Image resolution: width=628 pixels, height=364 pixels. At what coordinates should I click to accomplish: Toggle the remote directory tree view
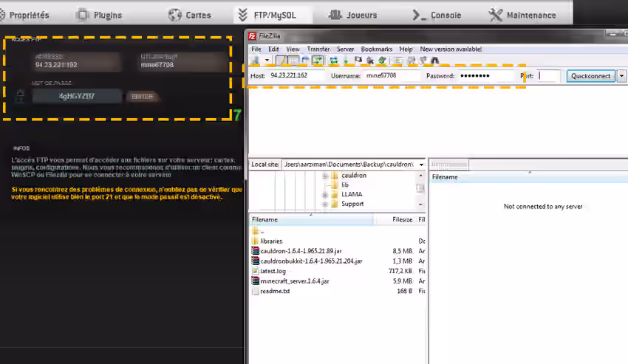[x=306, y=61]
